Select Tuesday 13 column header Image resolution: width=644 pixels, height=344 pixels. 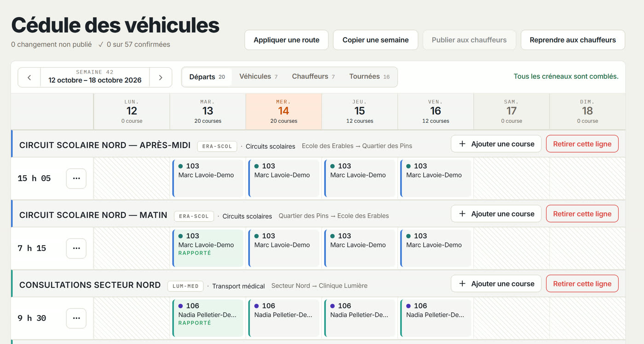point(208,112)
